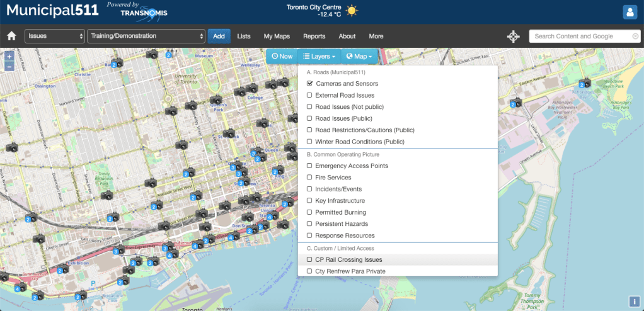Go to My Maps menu

click(277, 37)
